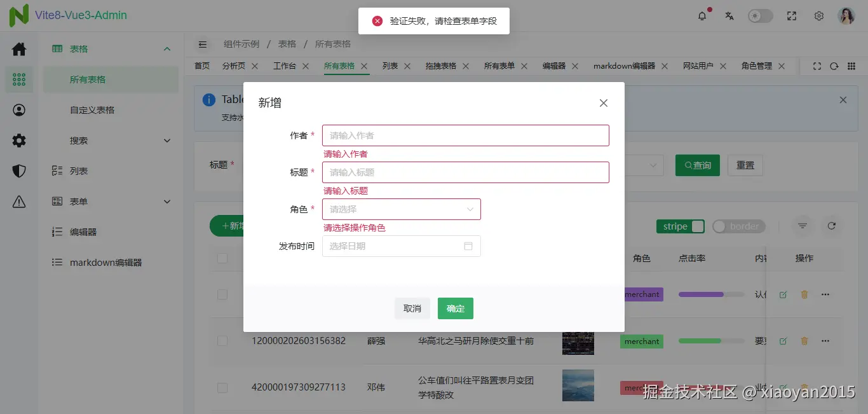The width and height of the screenshot is (868, 414).
Task: Refresh the current tab page icon
Action: click(834, 66)
